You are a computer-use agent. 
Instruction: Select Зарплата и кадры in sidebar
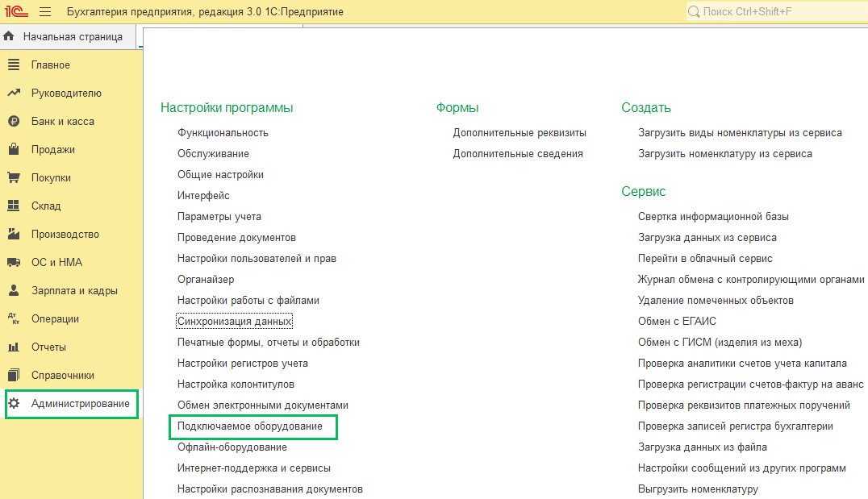coord(74,291)
